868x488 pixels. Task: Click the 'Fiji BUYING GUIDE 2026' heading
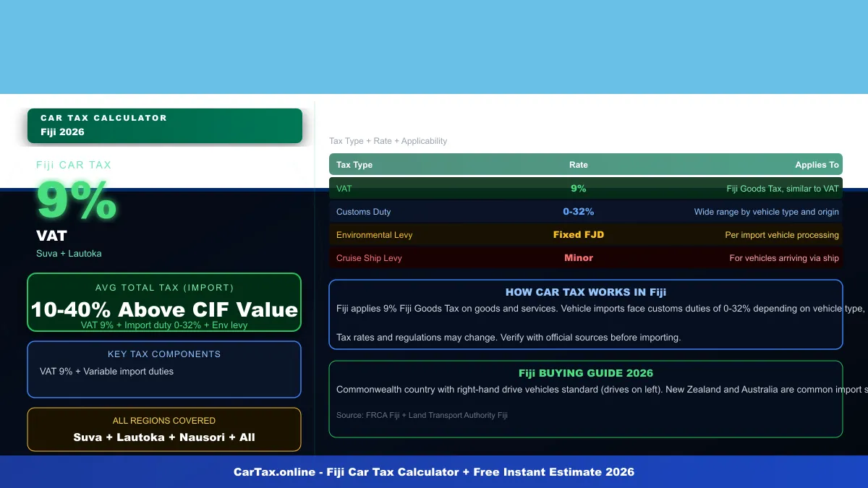(586, 374)
